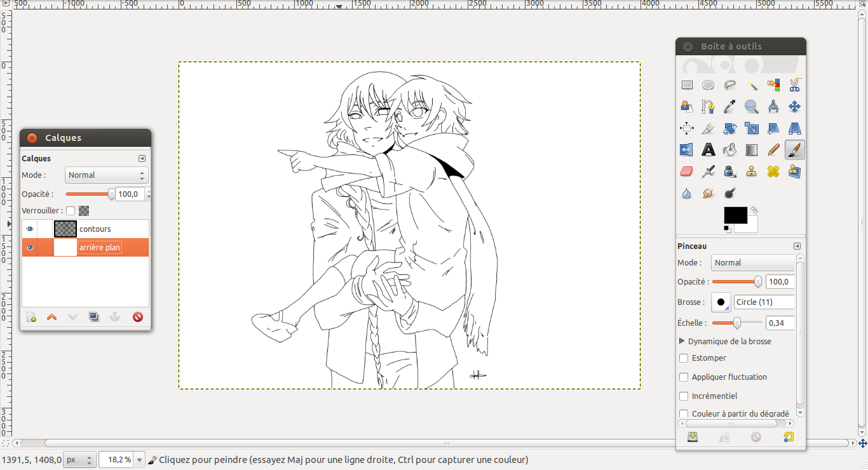Toggle the alpha channel lock checkerboard

84,211
